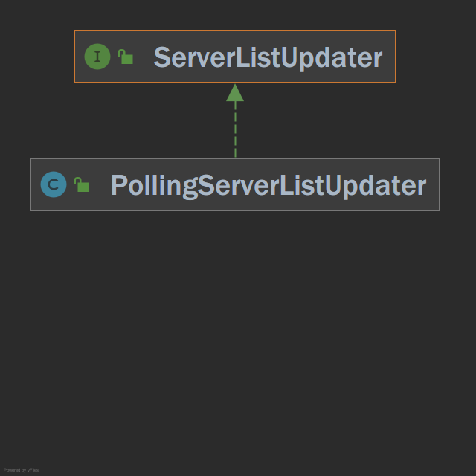Select the PollingServerListUpdater name label
The width and height of the screenshot is (476, 476).
(268, 186)
